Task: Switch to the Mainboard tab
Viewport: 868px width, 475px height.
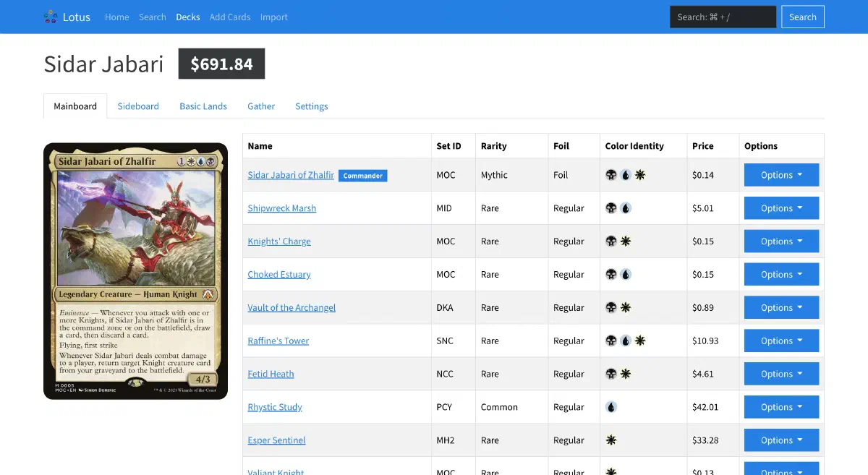Action: [75, 106]
